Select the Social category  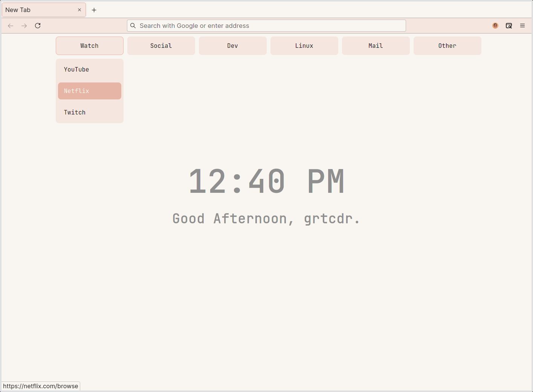tap(161, 46)
